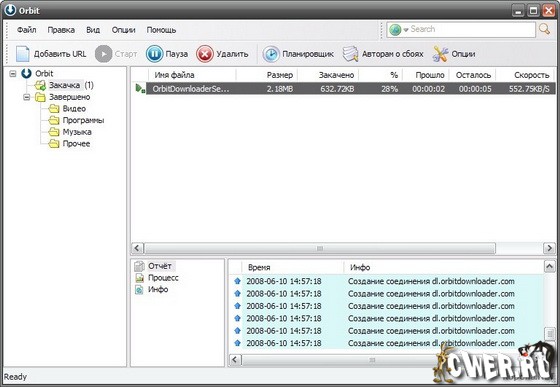Collapse the Orbit root tree node

[x=13, y=74]
